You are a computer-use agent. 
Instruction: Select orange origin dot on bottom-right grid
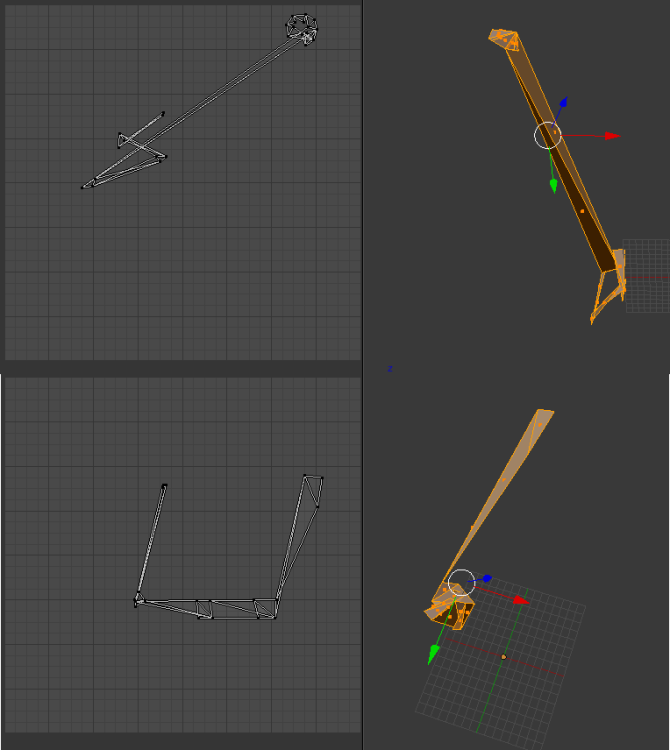[504, 657]
